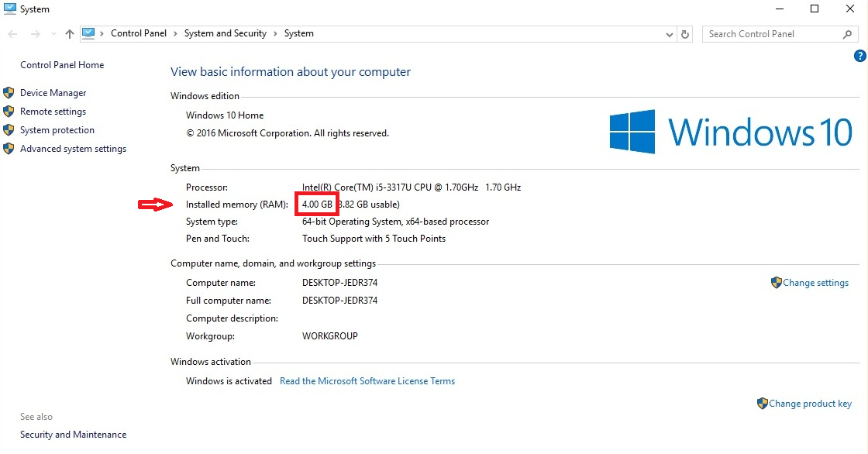Refresh the System page

tap(685, 34)
